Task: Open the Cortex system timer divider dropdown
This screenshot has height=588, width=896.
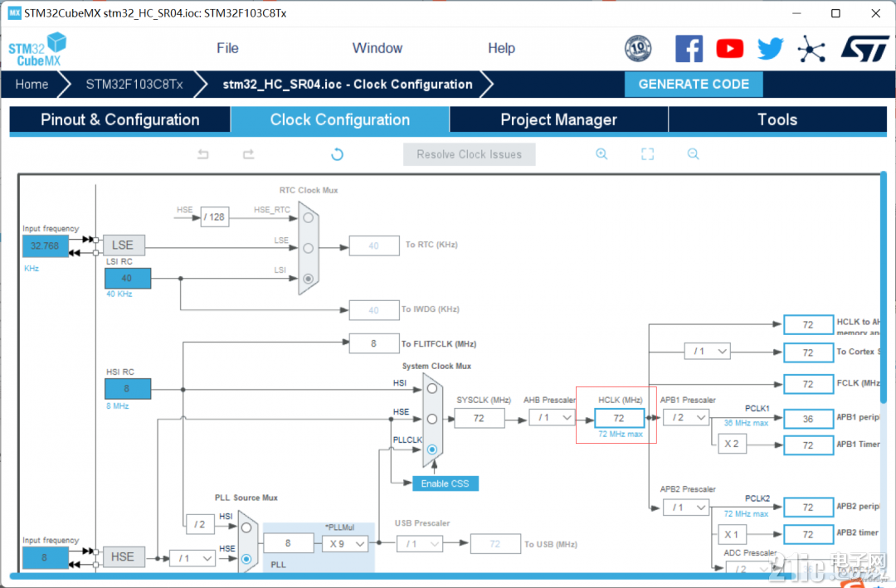Action: pos(708,352)
